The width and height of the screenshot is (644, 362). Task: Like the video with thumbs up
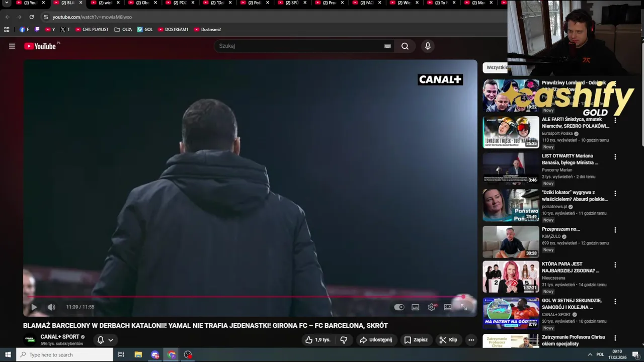317,340
